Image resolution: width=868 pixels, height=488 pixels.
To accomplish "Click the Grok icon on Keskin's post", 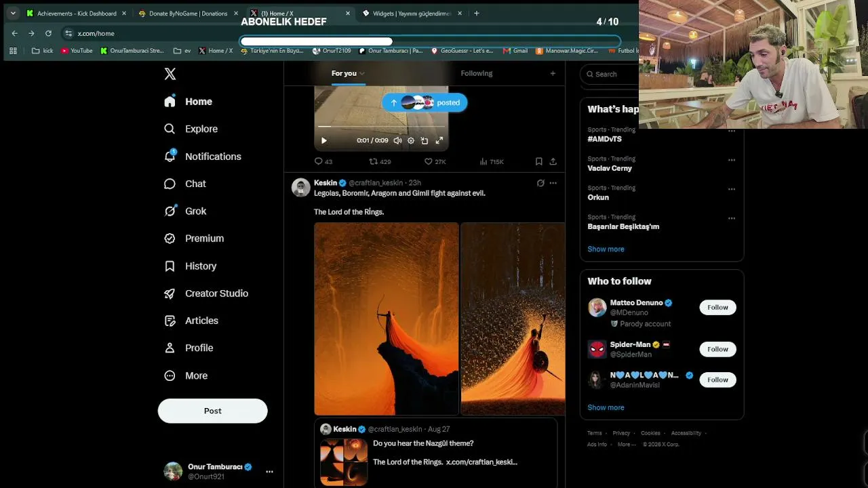I will (x=540, y=183).
